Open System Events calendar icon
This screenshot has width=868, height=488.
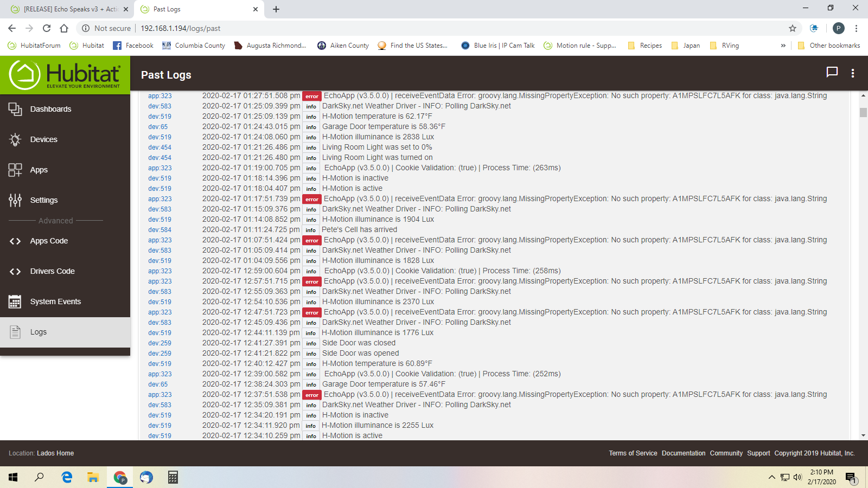[15, 301]
